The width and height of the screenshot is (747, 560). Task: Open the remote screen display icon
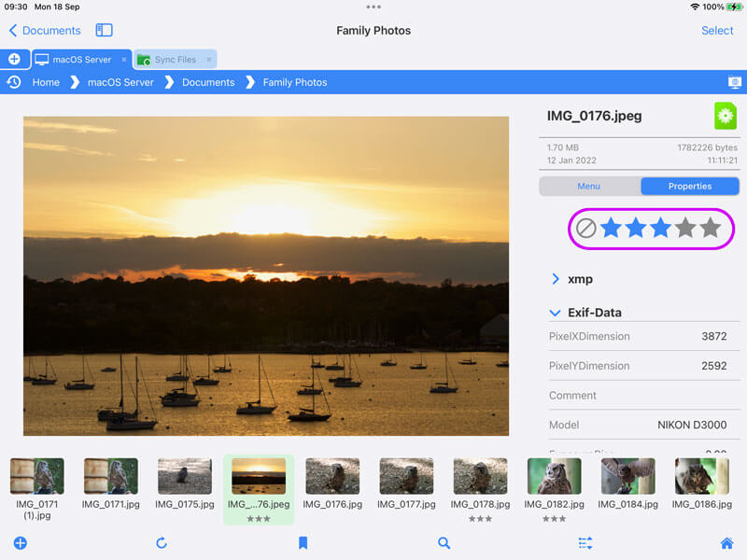734,82
